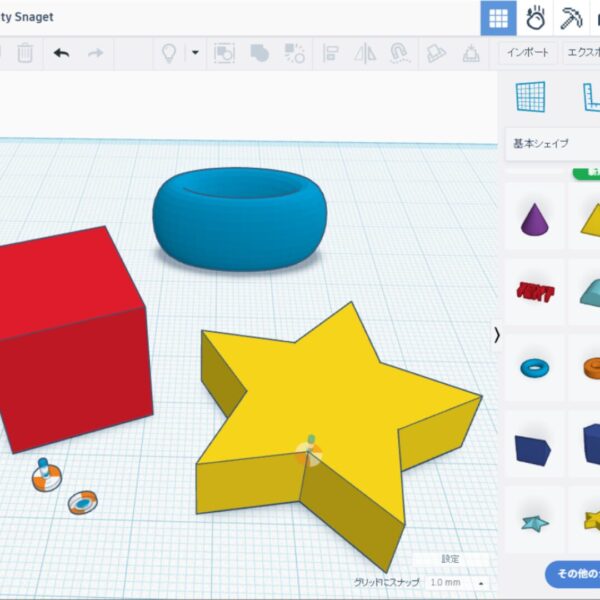Click the その他の shapes button
Screen dimensions: 600x600
(x=573, y=574)
